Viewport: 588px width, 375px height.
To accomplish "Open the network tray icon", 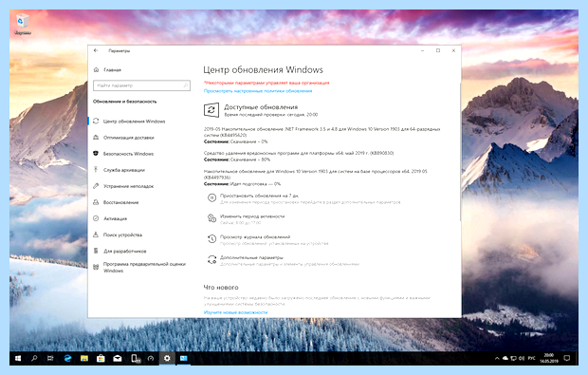I will coord(513,359).
